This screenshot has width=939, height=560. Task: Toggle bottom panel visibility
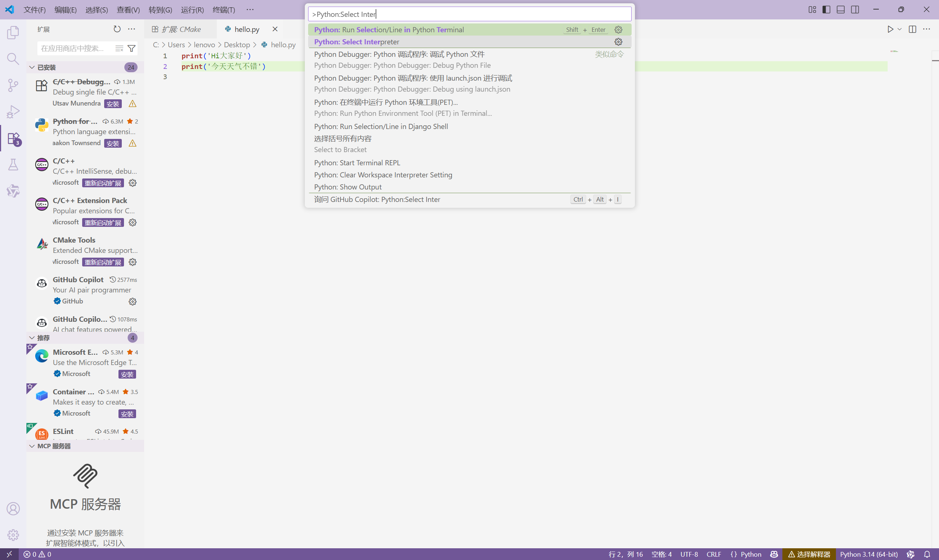(x=840, y=10)
